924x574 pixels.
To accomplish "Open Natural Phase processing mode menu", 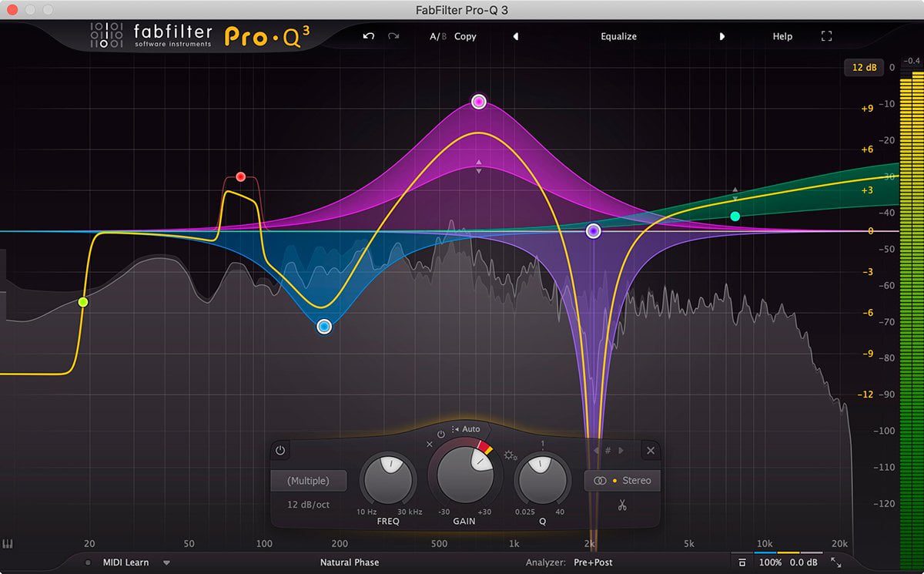I will point(350,562).
